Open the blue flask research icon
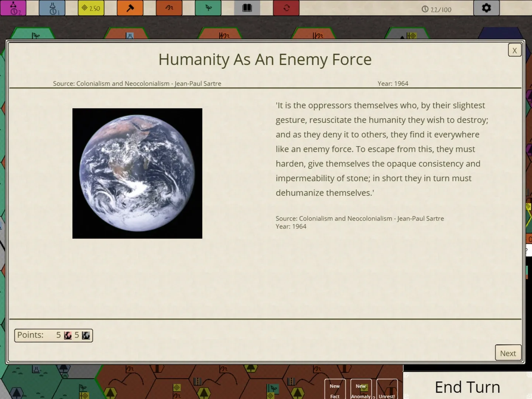 pos(52,8)
